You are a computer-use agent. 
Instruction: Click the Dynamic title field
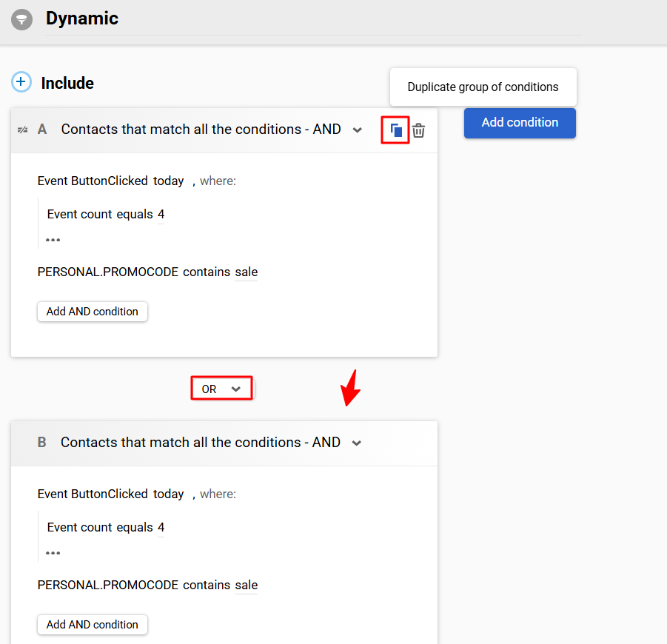313,19
